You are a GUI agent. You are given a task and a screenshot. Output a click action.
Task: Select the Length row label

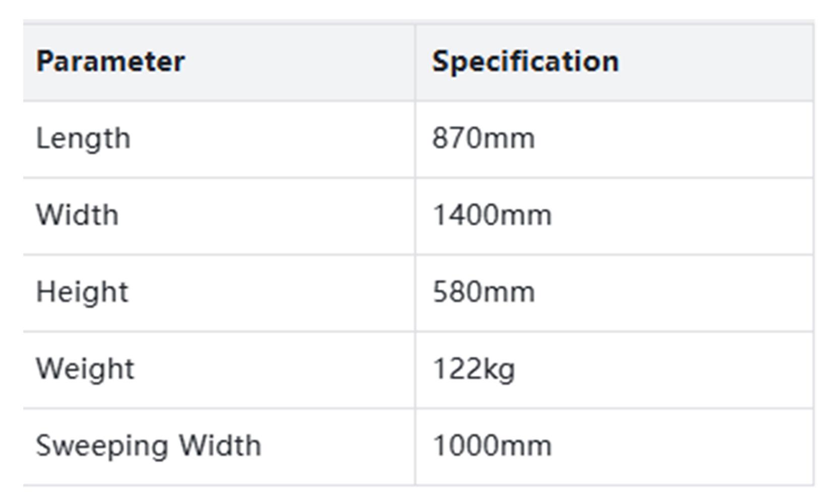(83, 139)
